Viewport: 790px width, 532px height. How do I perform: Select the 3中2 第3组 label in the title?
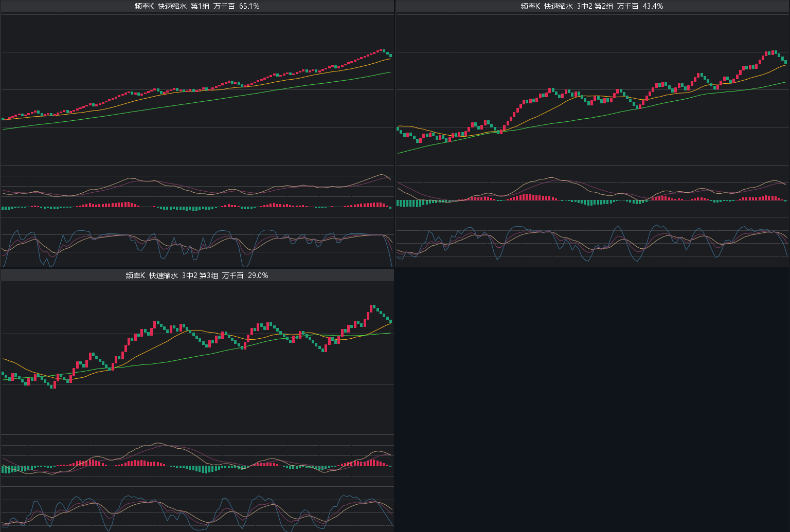[200, 276]
